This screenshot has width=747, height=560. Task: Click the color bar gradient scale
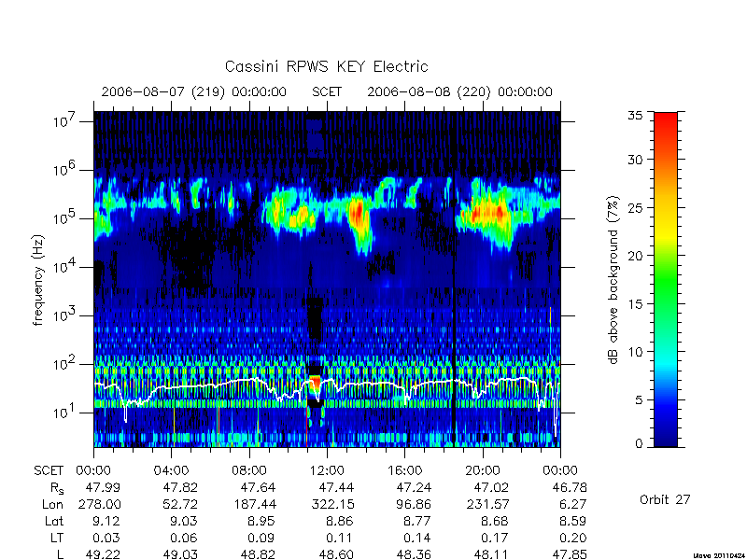coord(666,279)
